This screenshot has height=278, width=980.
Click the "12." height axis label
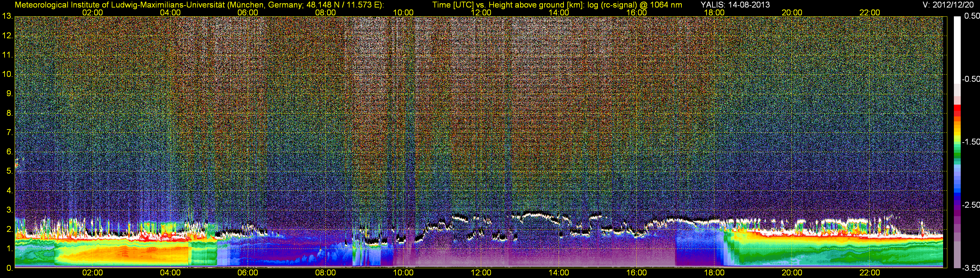coord(7,36)
